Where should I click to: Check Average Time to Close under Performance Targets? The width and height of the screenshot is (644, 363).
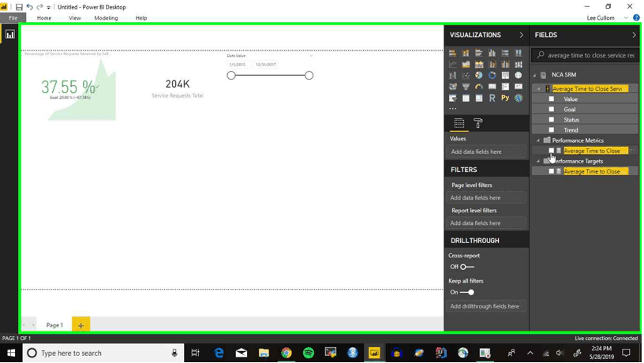(552, 171)
